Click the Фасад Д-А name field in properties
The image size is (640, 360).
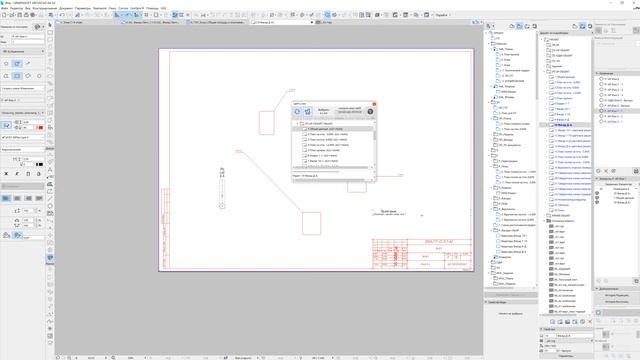click(x=574, y=336)
